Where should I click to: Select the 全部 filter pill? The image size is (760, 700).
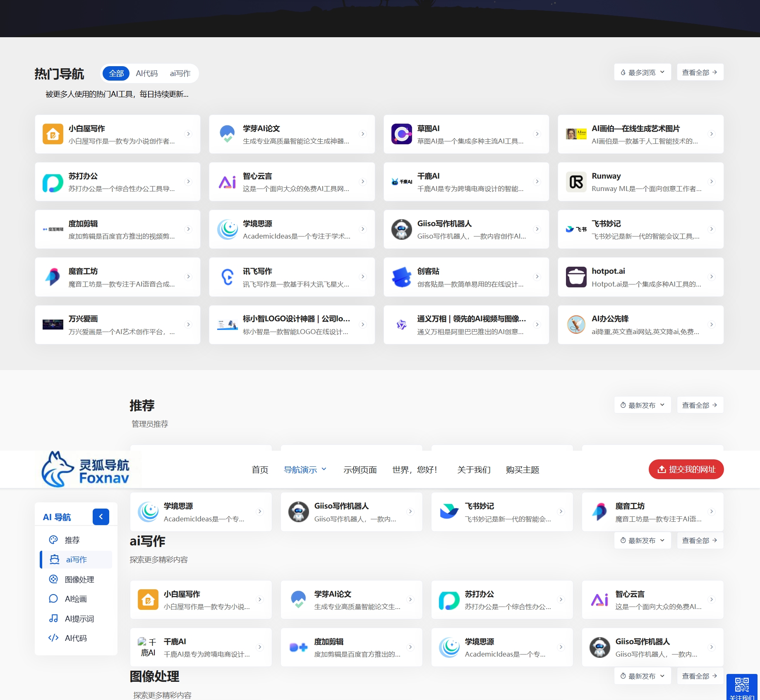coord(116,74)
